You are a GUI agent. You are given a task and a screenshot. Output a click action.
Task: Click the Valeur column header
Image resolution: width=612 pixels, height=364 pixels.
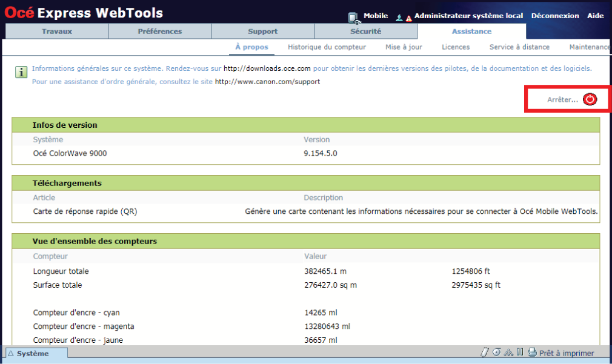point(315,256)
